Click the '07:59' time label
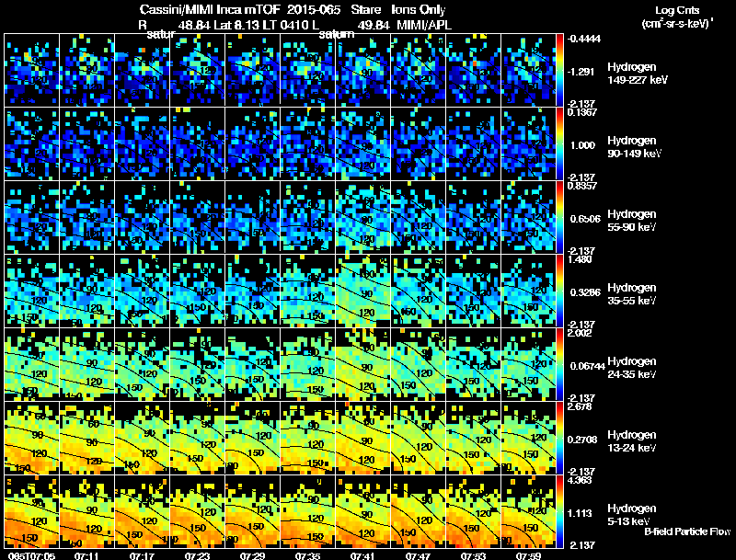Screen dimensions: 736x560 pos(528,556)
